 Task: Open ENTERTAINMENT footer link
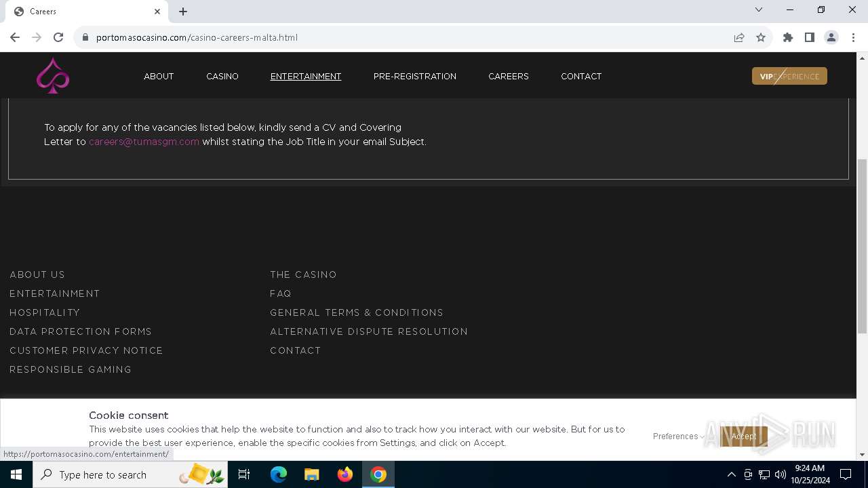pos(55,293)
